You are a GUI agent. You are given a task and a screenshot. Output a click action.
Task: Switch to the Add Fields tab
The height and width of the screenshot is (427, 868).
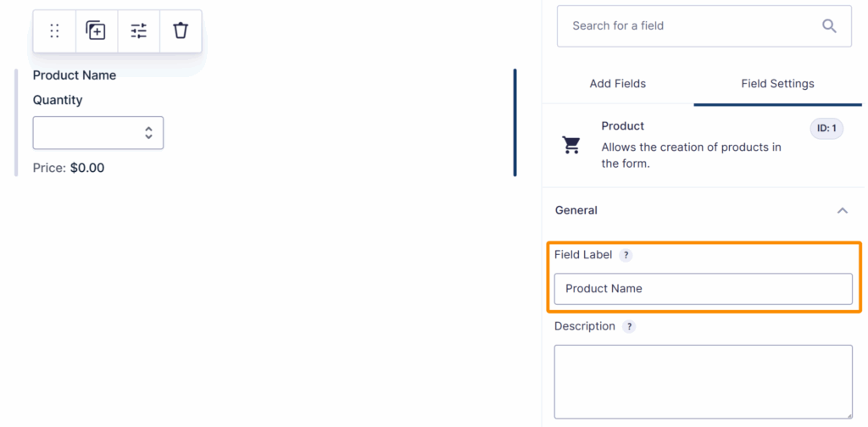617,84
